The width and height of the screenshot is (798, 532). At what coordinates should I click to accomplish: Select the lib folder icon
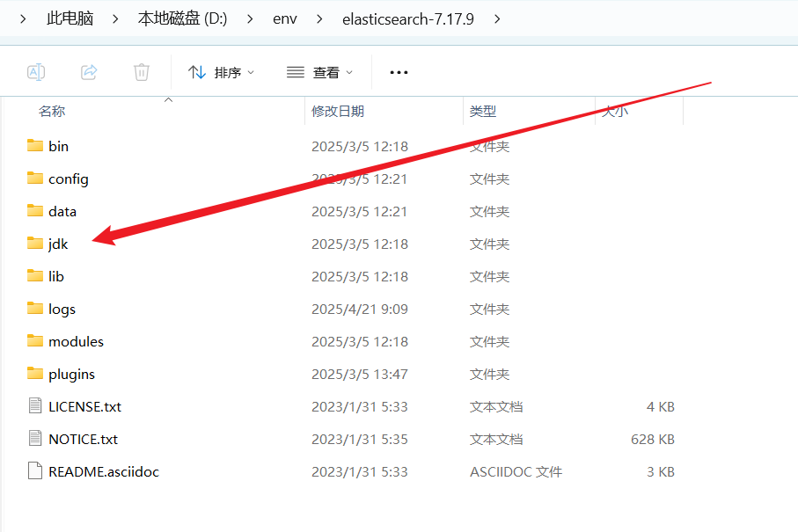tap(35, 275)
